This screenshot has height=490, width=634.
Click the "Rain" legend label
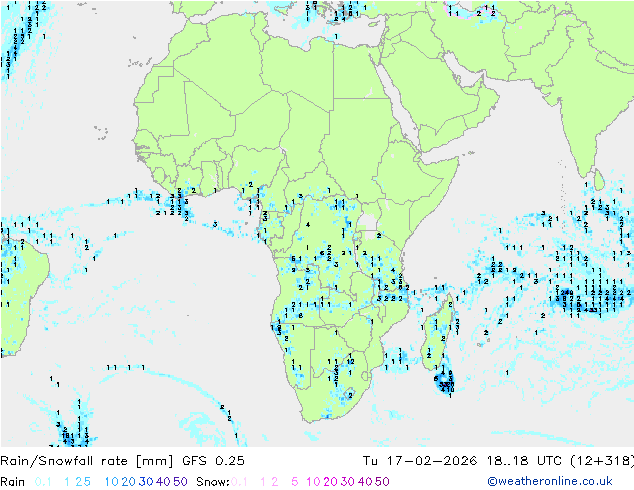[x=13, y=482]
